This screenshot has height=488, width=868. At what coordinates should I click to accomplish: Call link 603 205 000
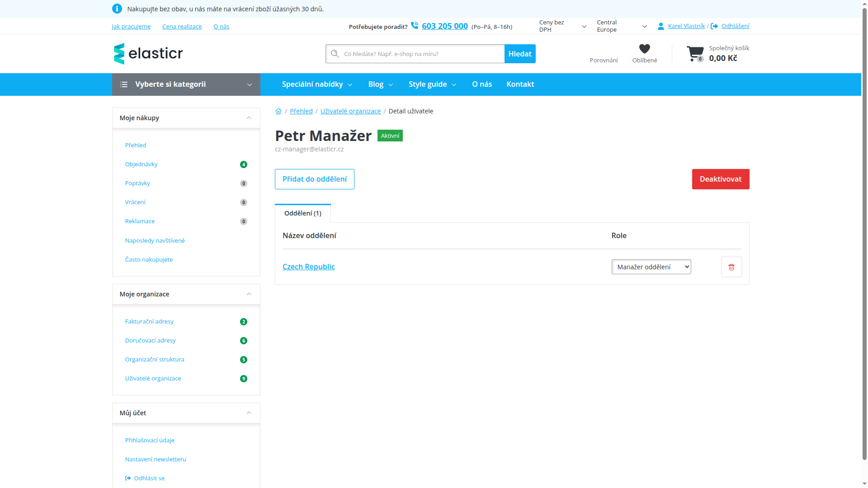coord(445,26)
